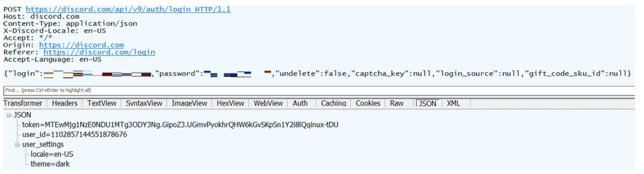The width and height of the screenshot is (644, 174).
Task: Switch to the Raw tab
Action: tap(397, 103)
